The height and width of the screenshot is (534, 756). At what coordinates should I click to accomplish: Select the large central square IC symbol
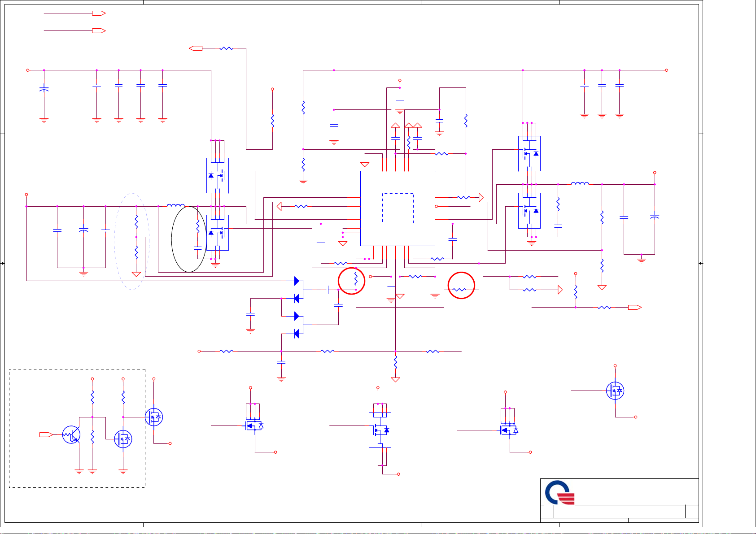point(398,208)
